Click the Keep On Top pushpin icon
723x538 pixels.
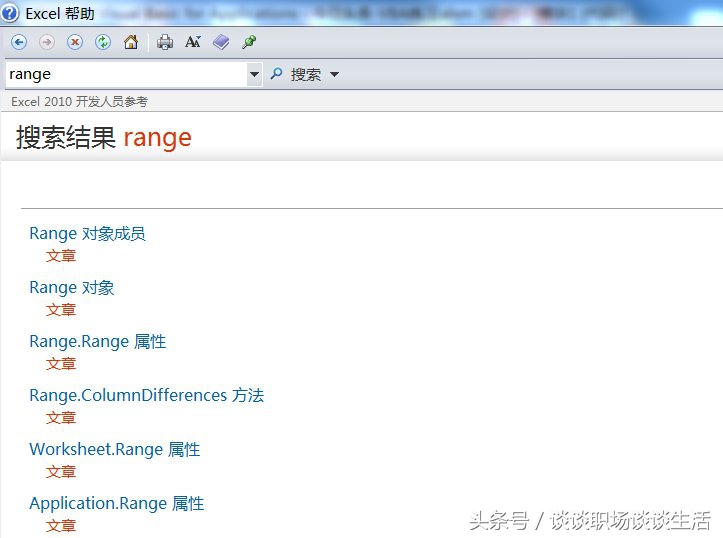249,42
